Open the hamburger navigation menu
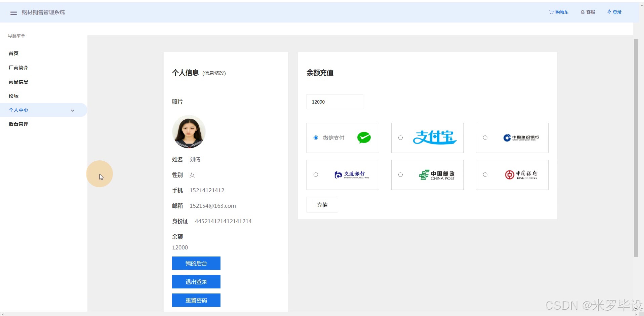644x316 pixels. click(13, 12)
